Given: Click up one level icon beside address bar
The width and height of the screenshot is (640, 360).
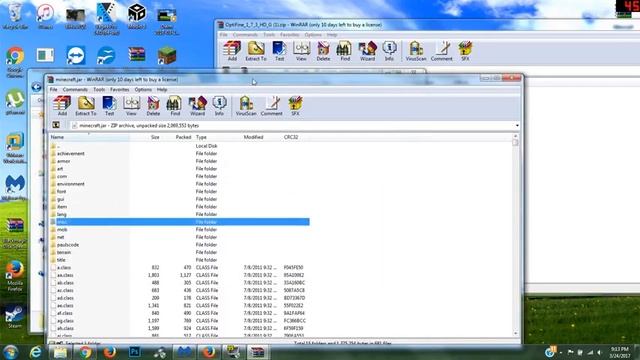Looking at the screenshot, I should point(56,125).
